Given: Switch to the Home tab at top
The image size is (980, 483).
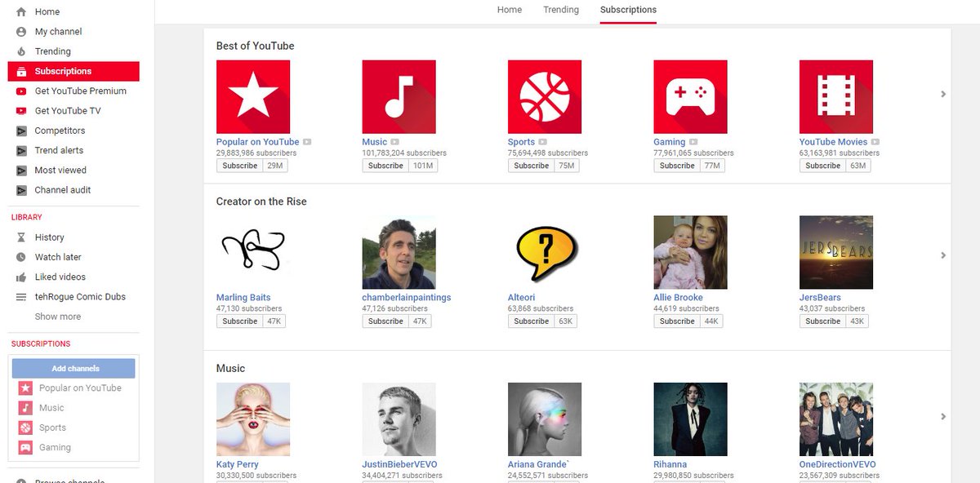Looking at the screenshot, I should [x=510, y=10].
